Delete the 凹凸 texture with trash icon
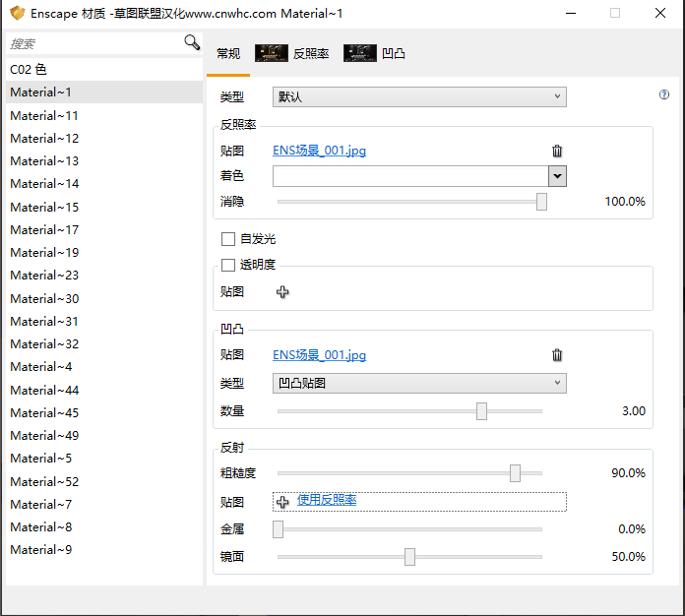This screenshot has width=685, height=616. pos(557,355)
